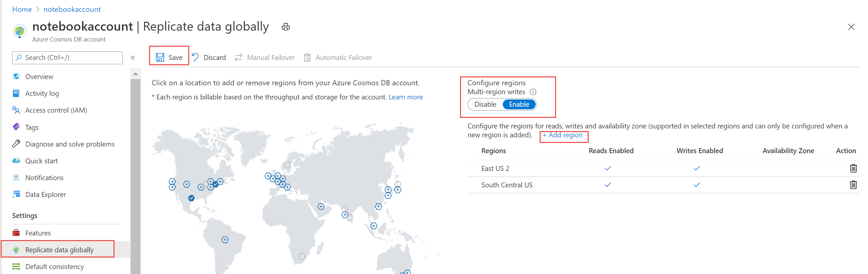Select the Brazil region hexagon on map
Image resolution: width=868 pixels, height=274 pixels.
coord(225,240)
